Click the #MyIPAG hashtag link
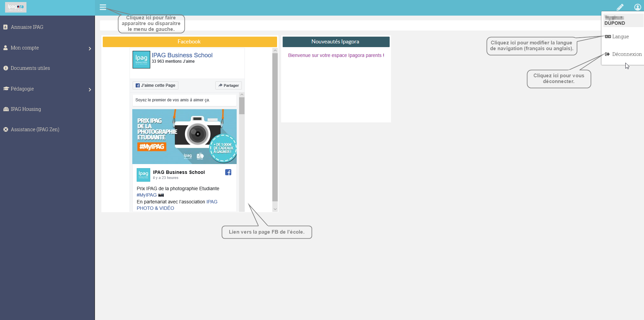 [x=147, y=195]
